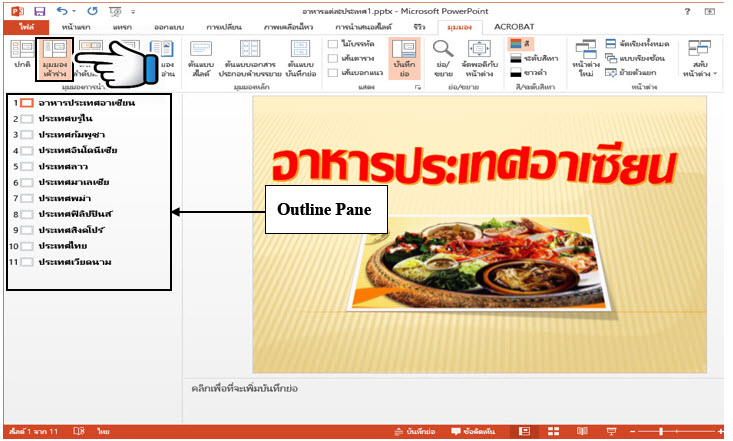Select Black and White (ขาวดำ) mode
Screen dimensions: 733x441
click(x=528, y=72)
